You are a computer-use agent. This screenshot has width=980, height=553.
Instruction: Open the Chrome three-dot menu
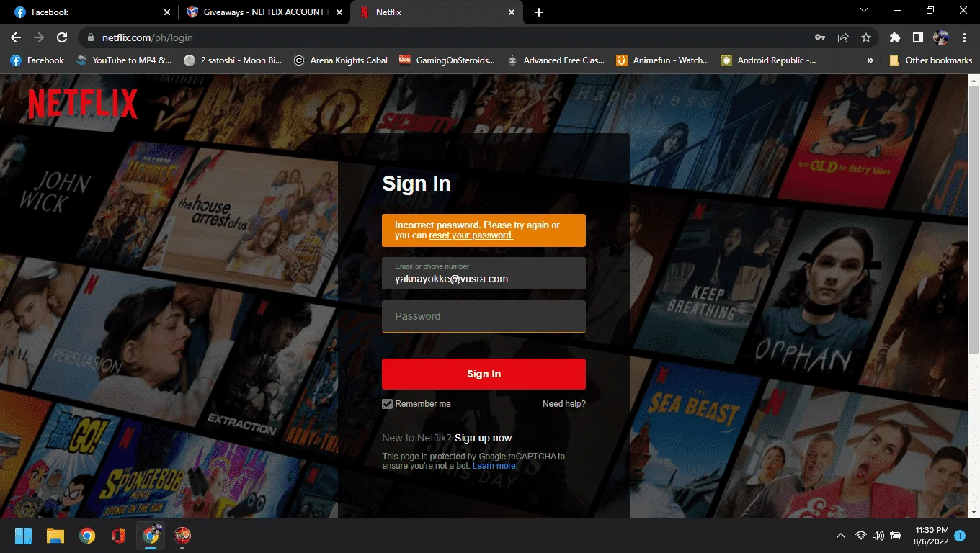pyautogui.click(x=964, y=37)
